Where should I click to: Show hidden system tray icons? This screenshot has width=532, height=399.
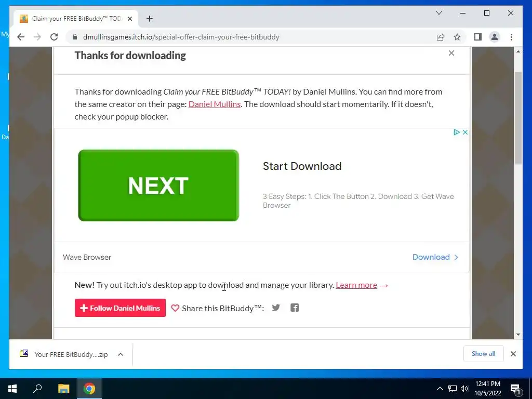click(440, 389)
